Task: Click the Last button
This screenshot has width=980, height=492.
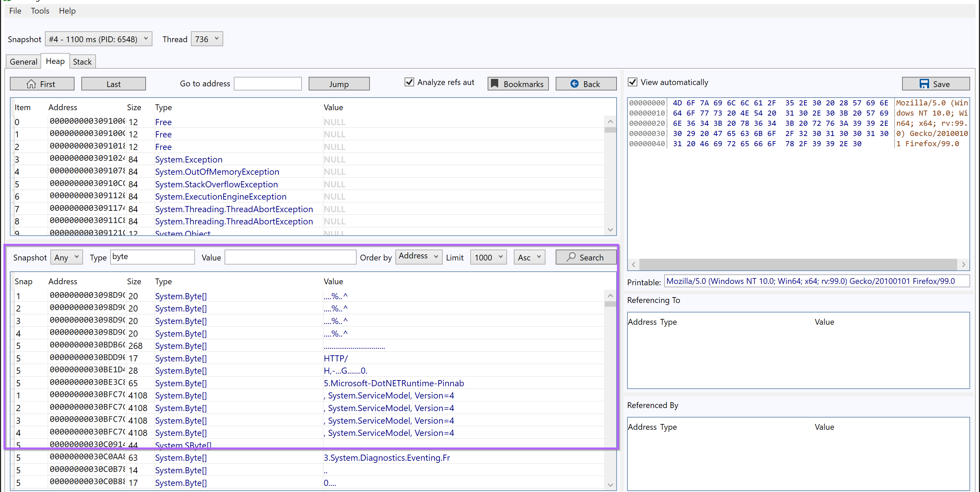Action: coord(113,84)
